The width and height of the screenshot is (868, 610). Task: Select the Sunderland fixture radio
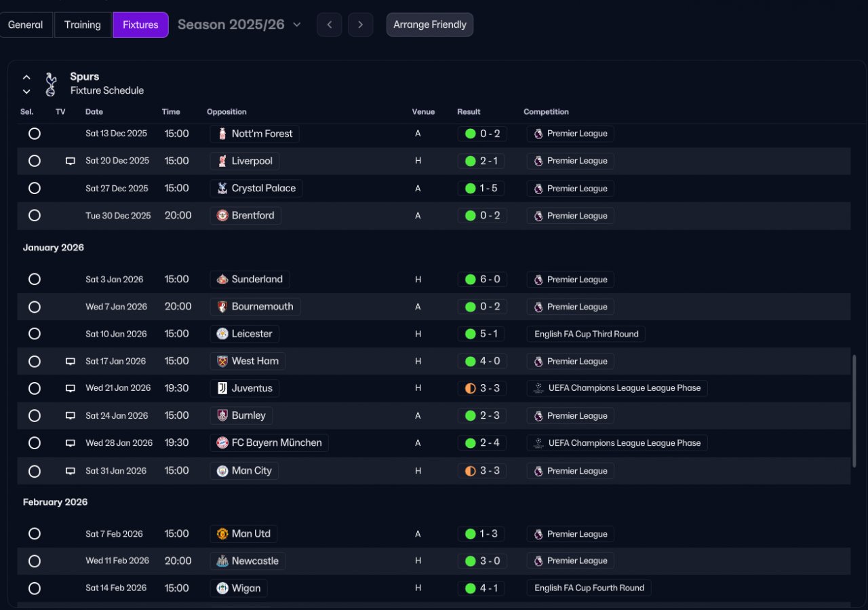35,279
